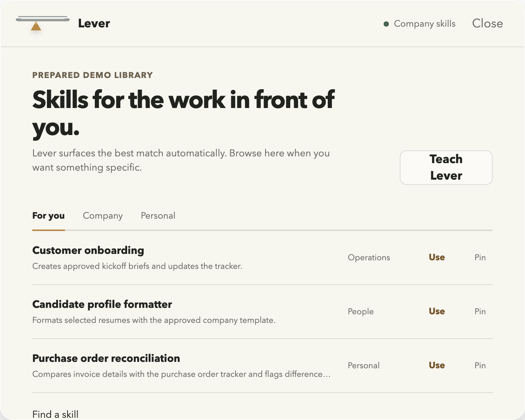Screen dimensions: 525x420
Task: Use the Candidate profile formatter skill
Action: (437, 311)
